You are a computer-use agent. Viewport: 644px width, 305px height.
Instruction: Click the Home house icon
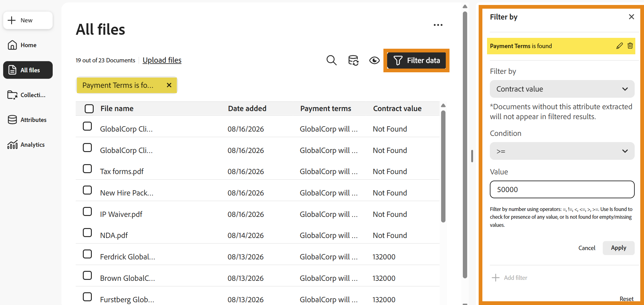click(x=12, y=45)
